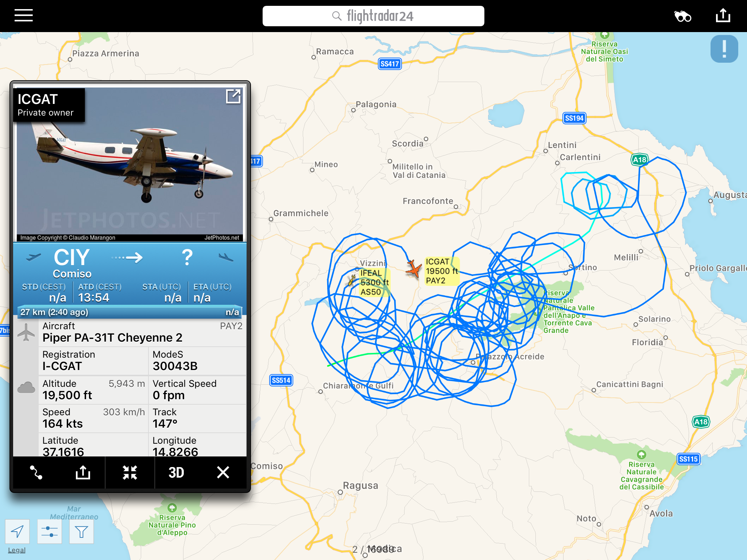Screen dimensions: 747x560
Task: Close the ICGAT flight panel
Action: coord(223,472)
